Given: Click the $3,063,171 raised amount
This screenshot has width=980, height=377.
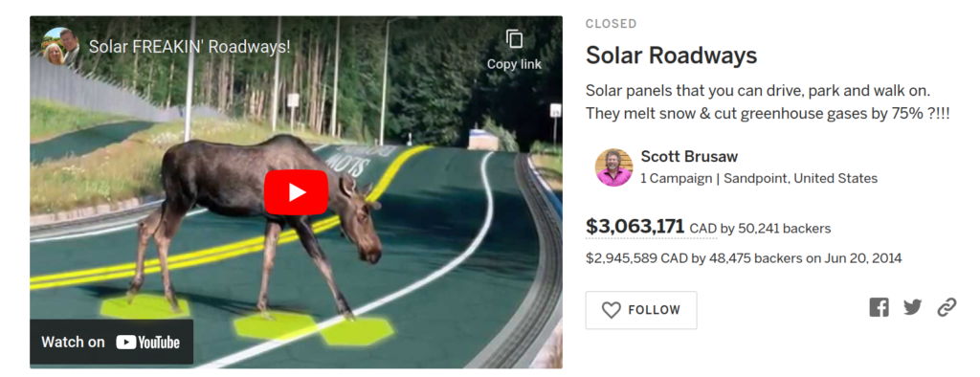Looking at the screenshot, I should coord(635,227).
